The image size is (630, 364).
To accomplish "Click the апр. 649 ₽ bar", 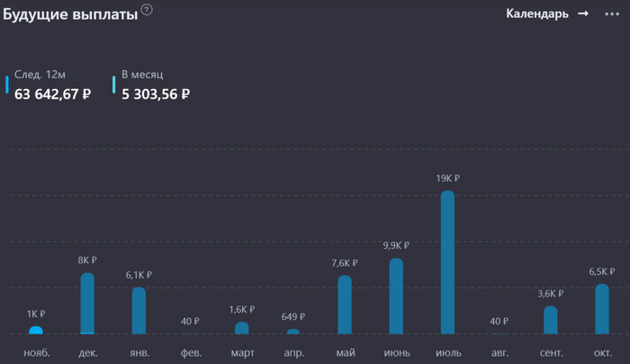I will 292,332.
